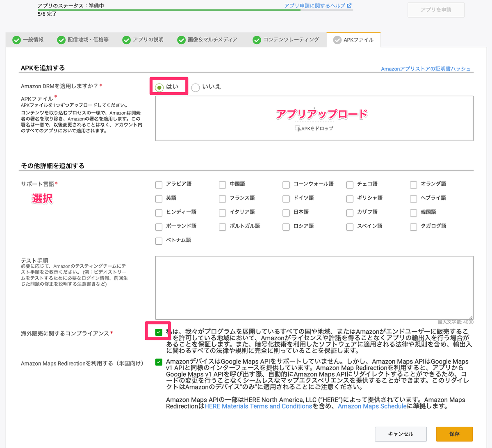Click the check icon beside 画像＆マルチメディア
The image size is (492, 448).
(181, 40)
